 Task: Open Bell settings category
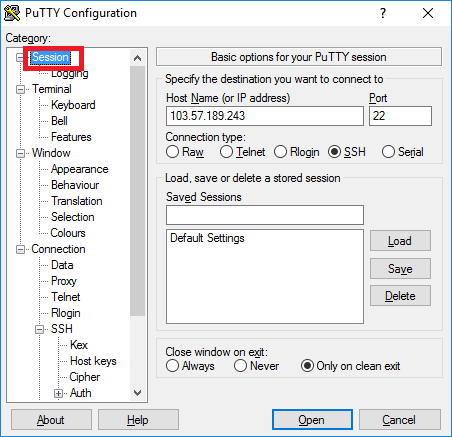(59, 121)
